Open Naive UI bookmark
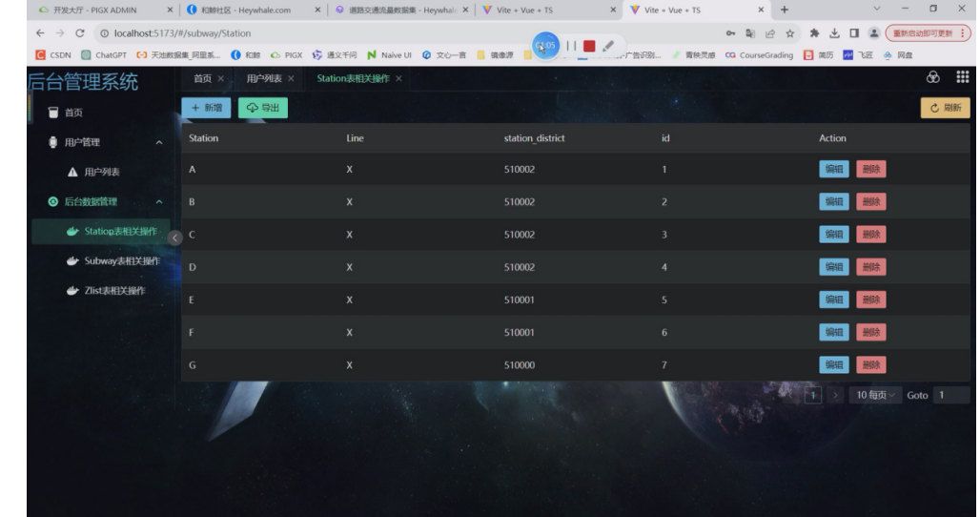980x517 pixels. pos(389,55)
